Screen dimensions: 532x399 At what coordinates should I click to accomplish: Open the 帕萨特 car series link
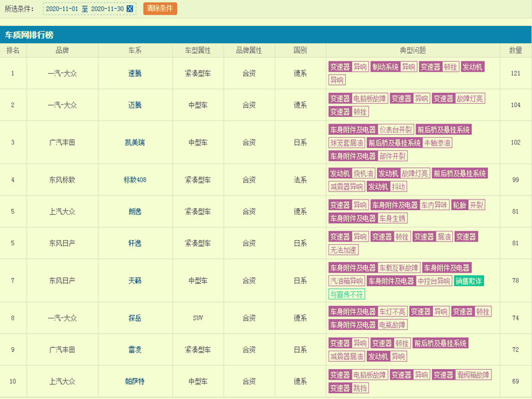click(135, 381)
